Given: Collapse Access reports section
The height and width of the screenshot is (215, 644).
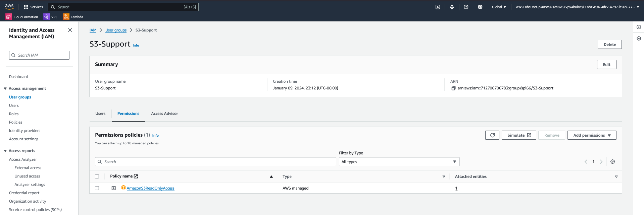Looking at the screenshot, I should tap(5, 151).
